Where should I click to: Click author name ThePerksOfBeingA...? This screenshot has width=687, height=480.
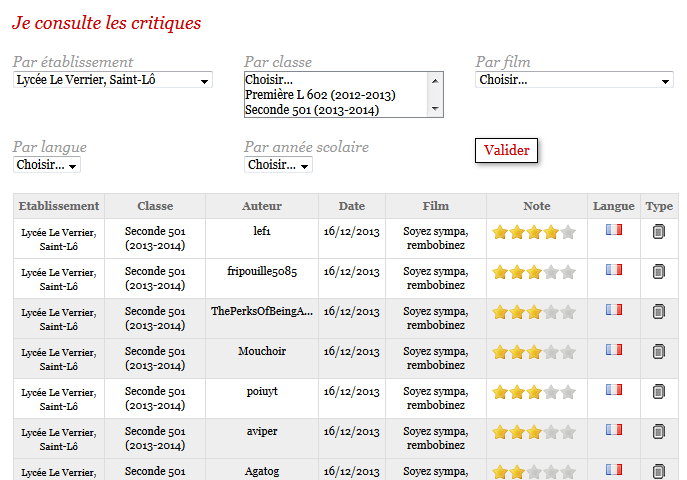click(262, 311)
